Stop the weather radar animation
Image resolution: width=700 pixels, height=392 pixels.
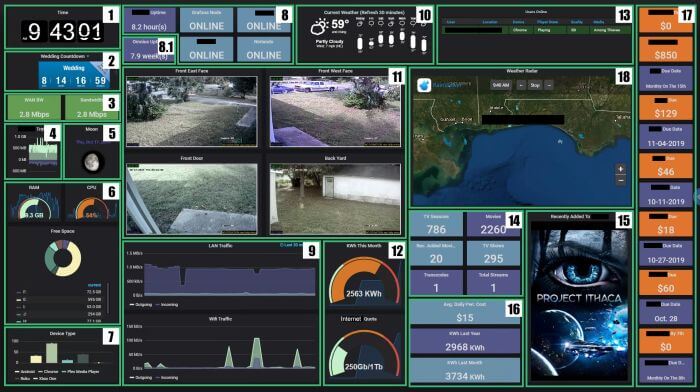coord(535,85)
